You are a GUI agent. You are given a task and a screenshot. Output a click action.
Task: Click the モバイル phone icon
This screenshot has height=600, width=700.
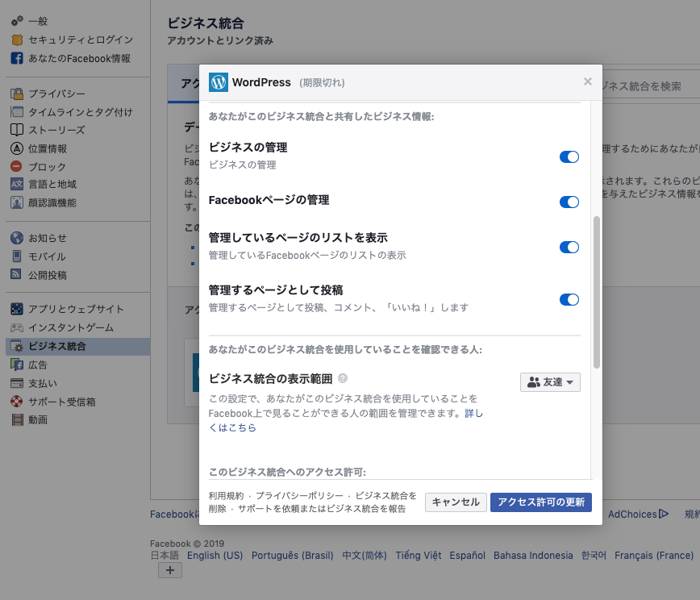[17, 256]
